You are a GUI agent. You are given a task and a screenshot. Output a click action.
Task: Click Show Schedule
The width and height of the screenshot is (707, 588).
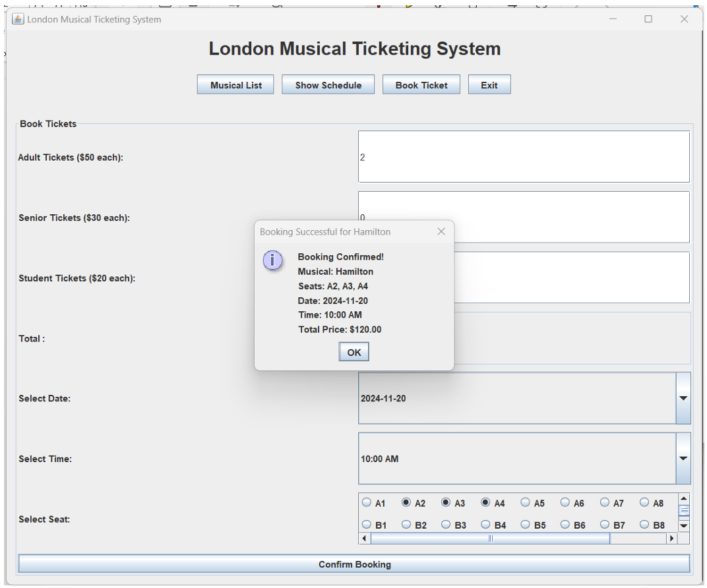pos(328,84)
